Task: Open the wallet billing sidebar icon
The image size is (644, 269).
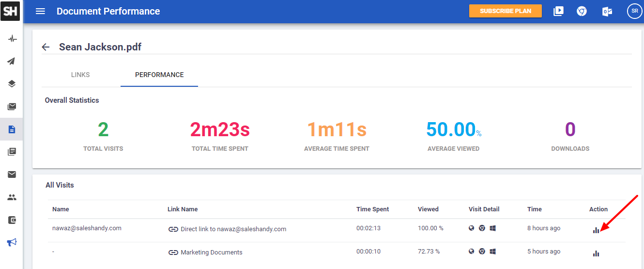Action: pos(12,220)
